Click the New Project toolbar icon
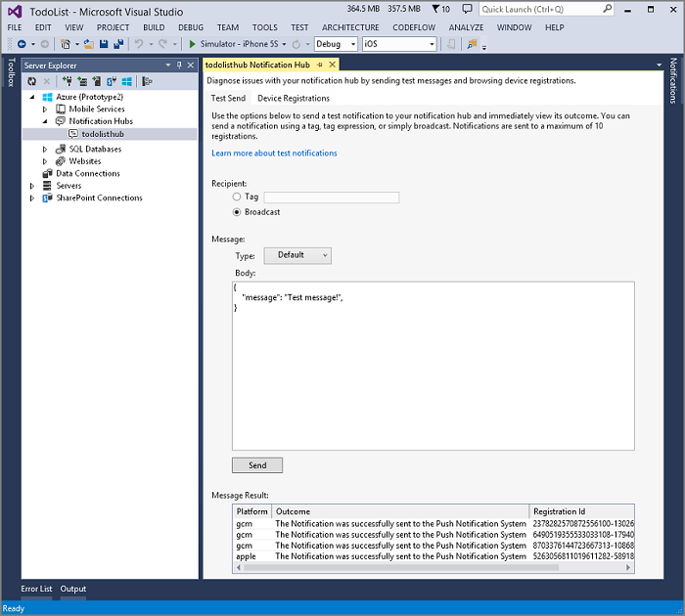 click(x=66, y=44)
